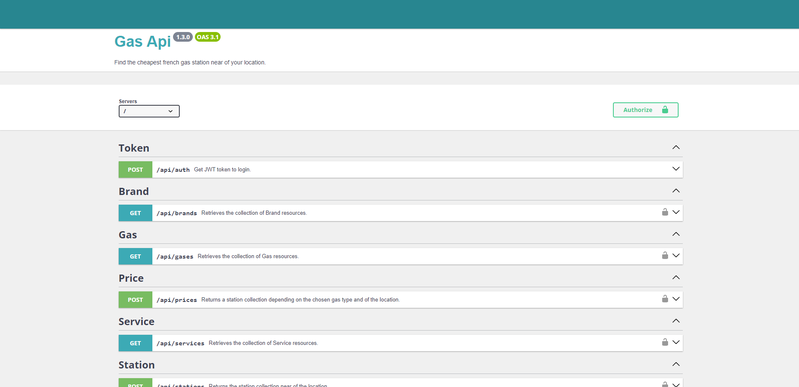799x387 pixels.
Task: Click the POST badge for /api/auth
Action: tap(135, 169)
